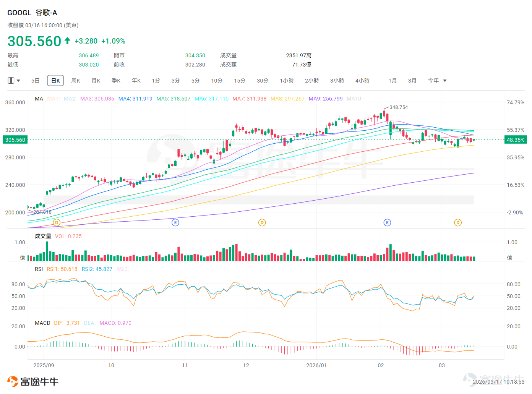
Task: Expand the 今年 range dropdown arrow
Action: click(445, 81)
